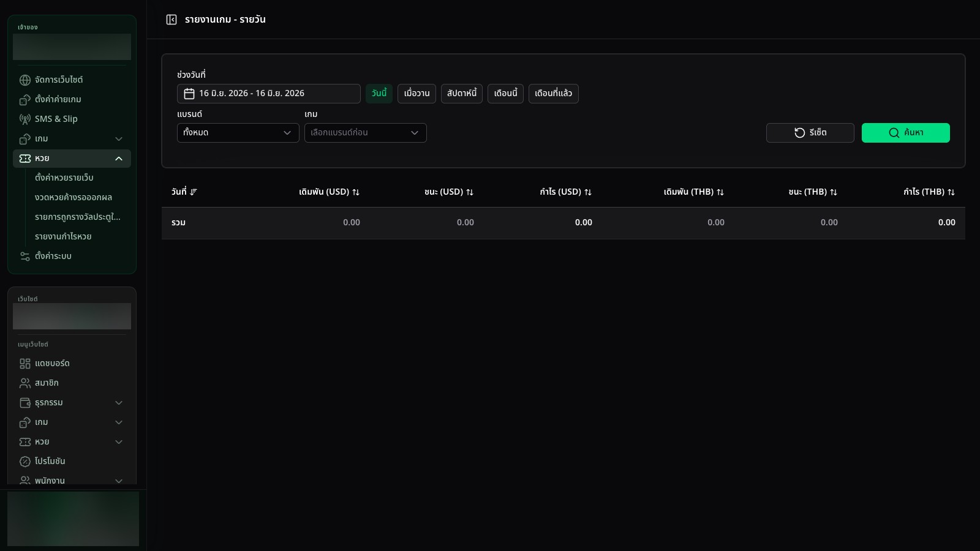Image resolution: width=980 pixels, height=551 pixels.
Task: Sort the กำไร (USD) column
Action: (x=588, y=192)
